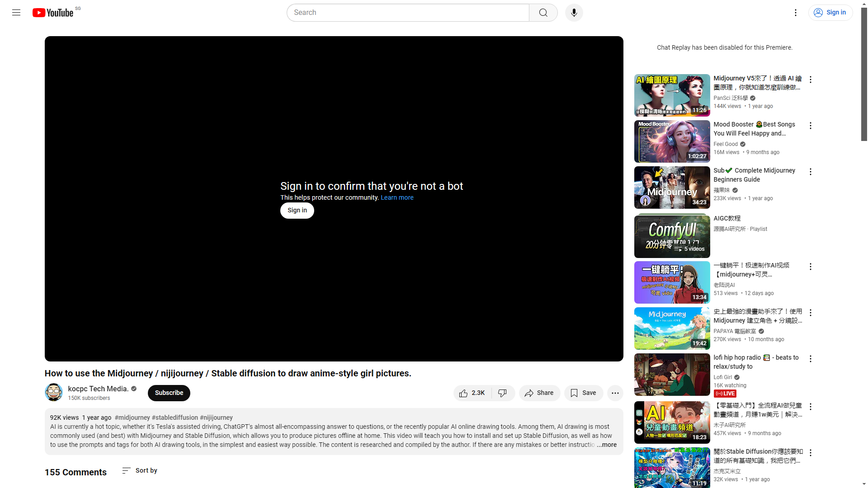Open Feel Good channel name
The image size is (868, 488).
click(726, 144)
